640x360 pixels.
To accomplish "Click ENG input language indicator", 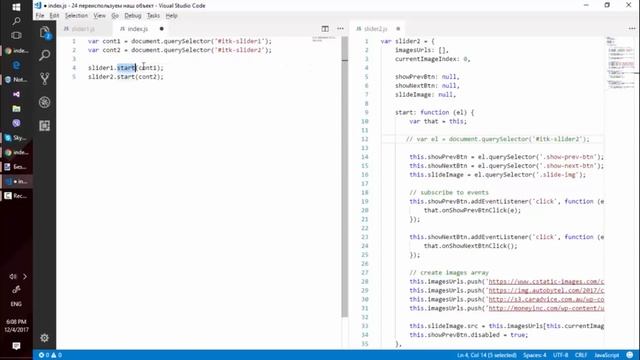I will click(x=16, y=304).
